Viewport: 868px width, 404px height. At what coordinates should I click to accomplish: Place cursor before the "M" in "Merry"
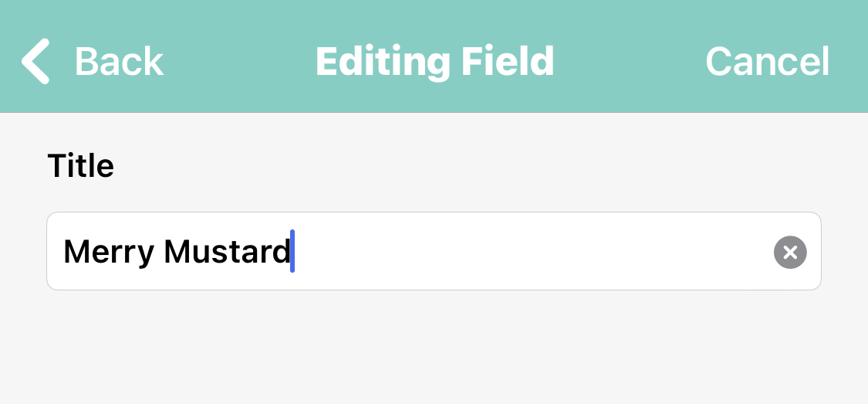[63, 252]
